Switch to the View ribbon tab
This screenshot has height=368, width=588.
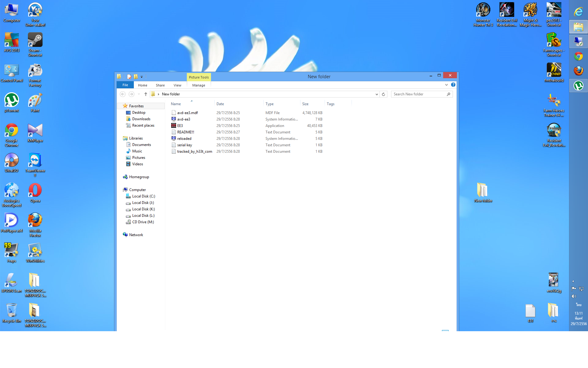click(177, 85)
